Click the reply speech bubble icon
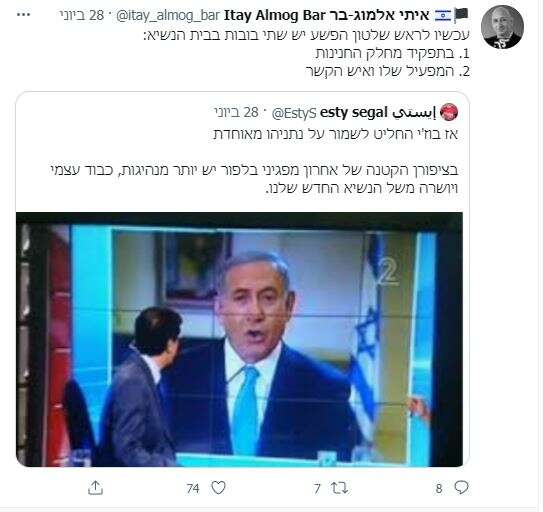 461,487
